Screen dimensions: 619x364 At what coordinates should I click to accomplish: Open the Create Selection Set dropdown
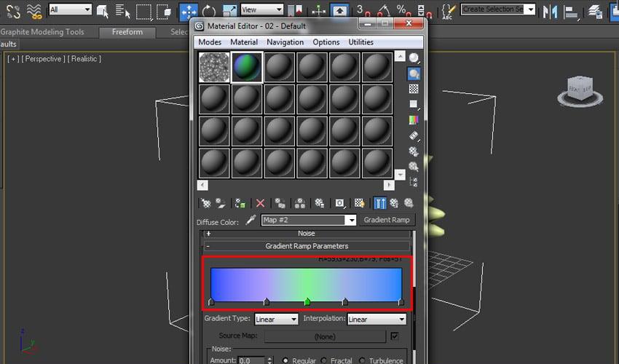[x=498, y=9]
